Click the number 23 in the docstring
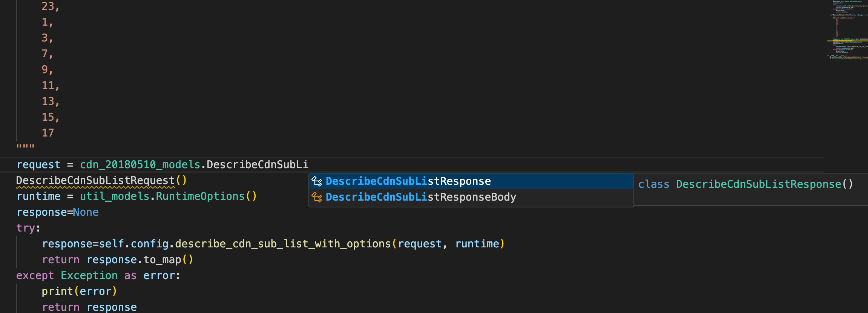Image resolution: width=868 pixels, height=313 pixels. (48, 6)
